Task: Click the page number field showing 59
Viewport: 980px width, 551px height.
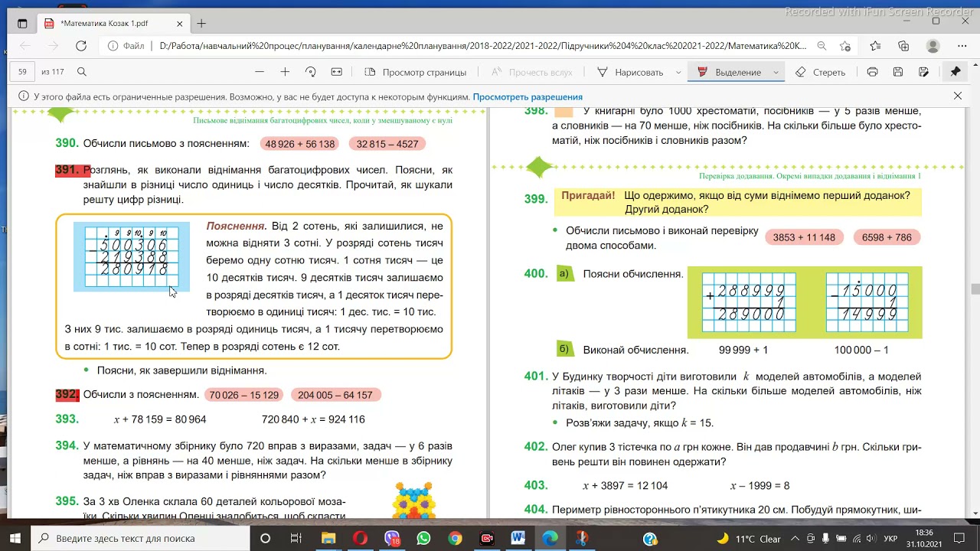Action: (x=23, y=72)
